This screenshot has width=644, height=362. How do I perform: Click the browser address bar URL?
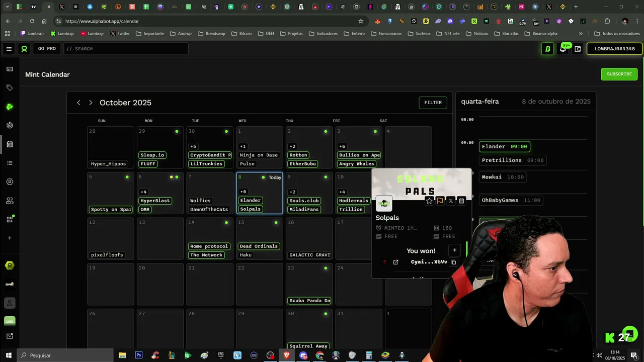tap(102, 21)
